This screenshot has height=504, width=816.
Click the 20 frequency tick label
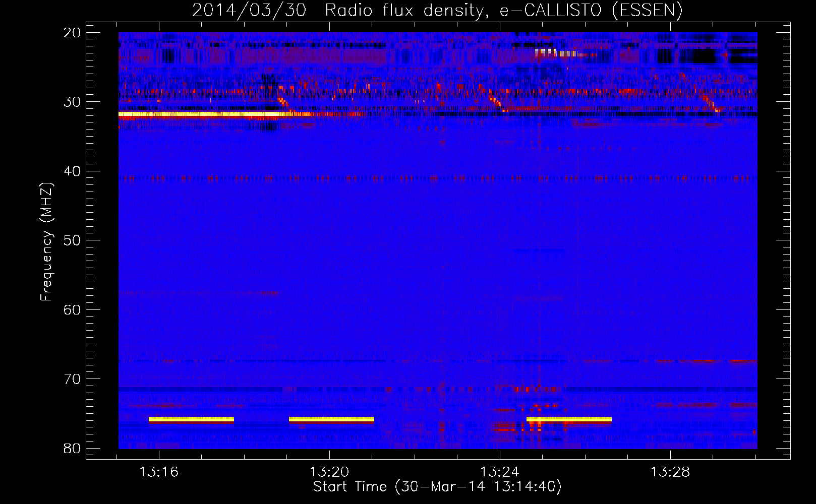[x=73, y=33]
